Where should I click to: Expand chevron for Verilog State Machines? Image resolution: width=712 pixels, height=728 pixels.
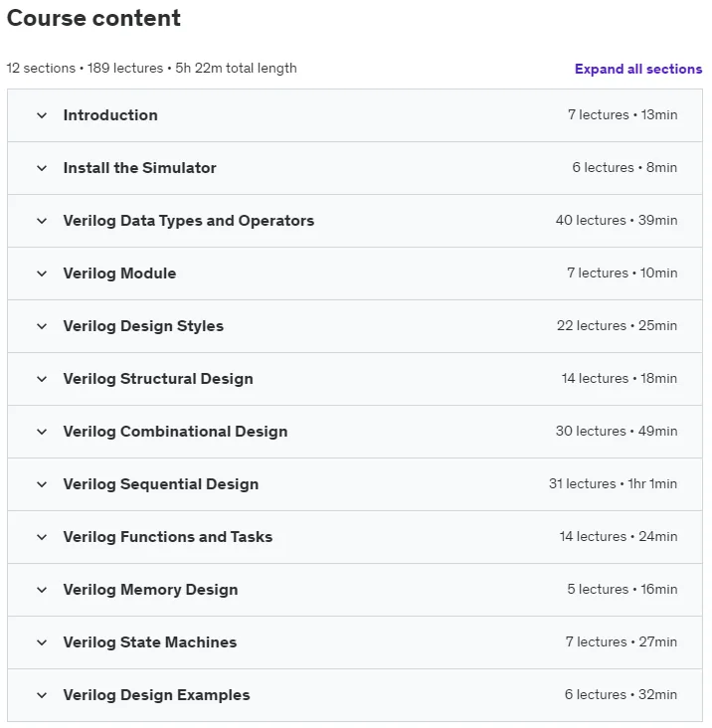click(x=42, y=642)
